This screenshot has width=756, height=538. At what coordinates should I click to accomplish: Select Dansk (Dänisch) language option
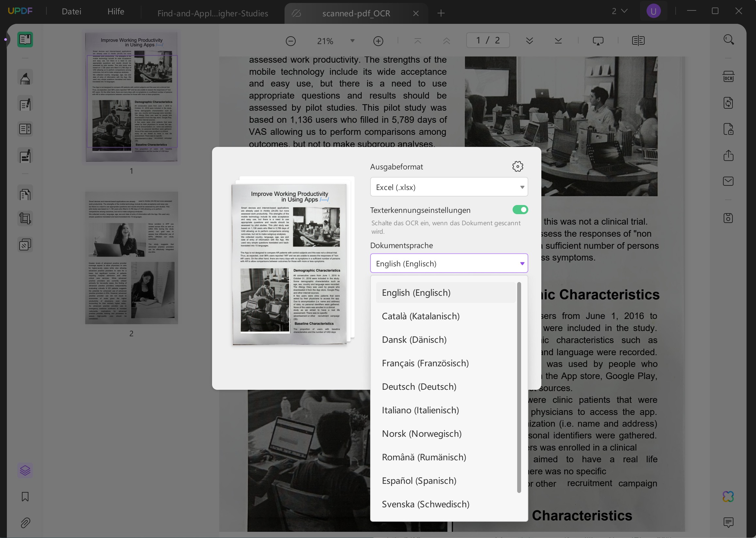pyautogui.click(x=445, y=340)
